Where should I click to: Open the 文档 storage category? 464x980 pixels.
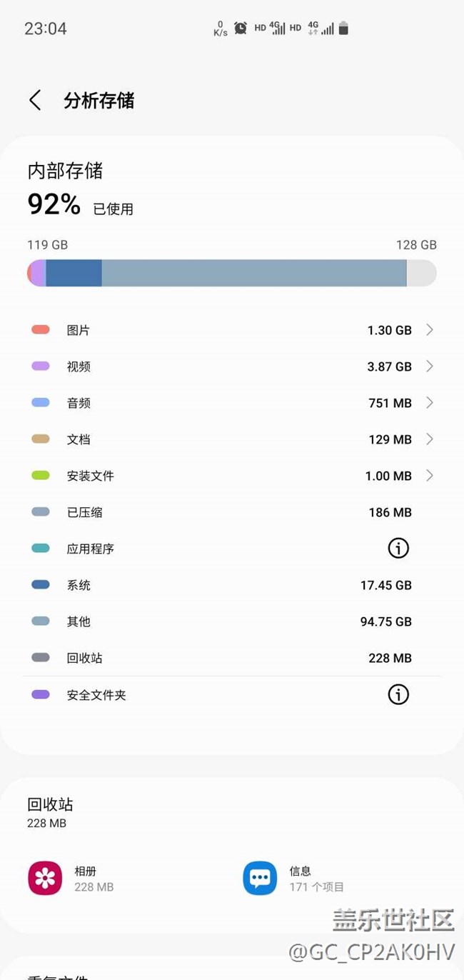click(232, 439)
